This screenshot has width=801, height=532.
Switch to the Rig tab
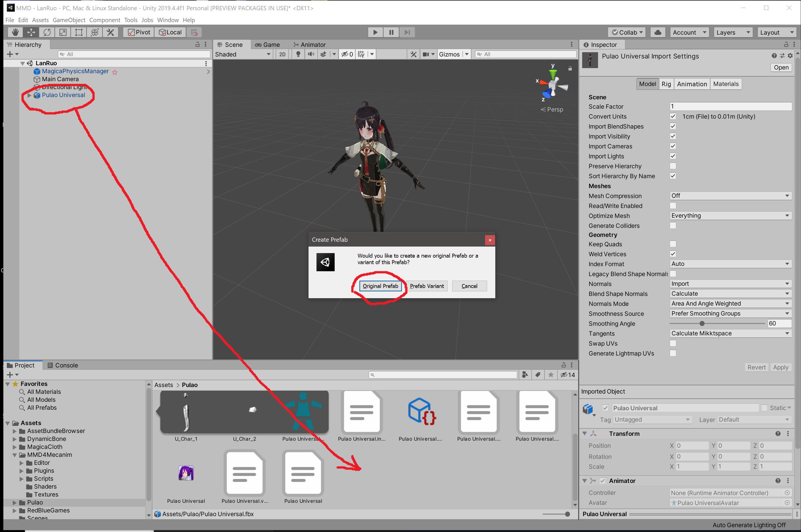(x=666, y=84)
